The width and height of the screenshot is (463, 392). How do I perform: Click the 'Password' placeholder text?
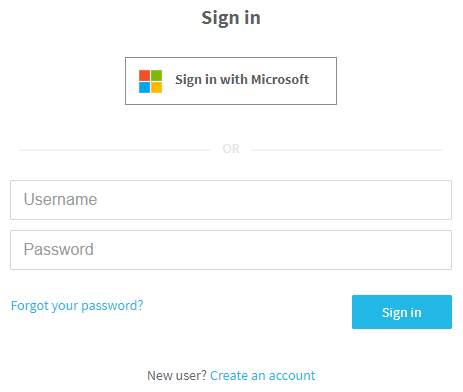(x=59, y=249)
